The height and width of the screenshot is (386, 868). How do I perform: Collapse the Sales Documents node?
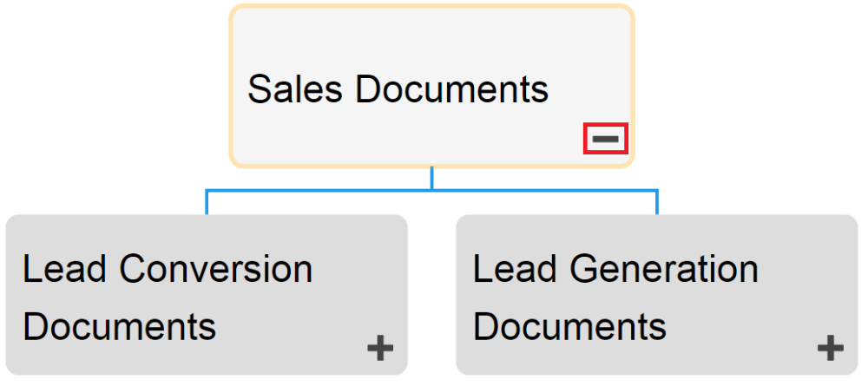[x=605, y=139]
